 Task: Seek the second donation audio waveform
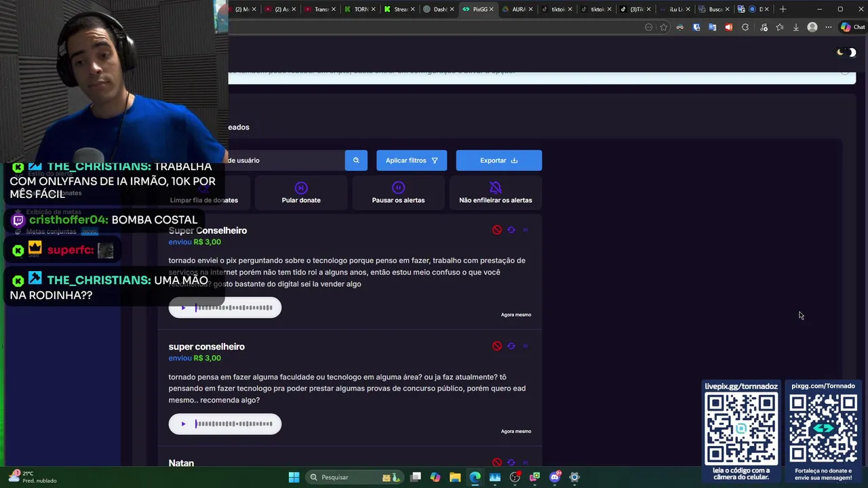pyautogui.click(x=234, y=424)
